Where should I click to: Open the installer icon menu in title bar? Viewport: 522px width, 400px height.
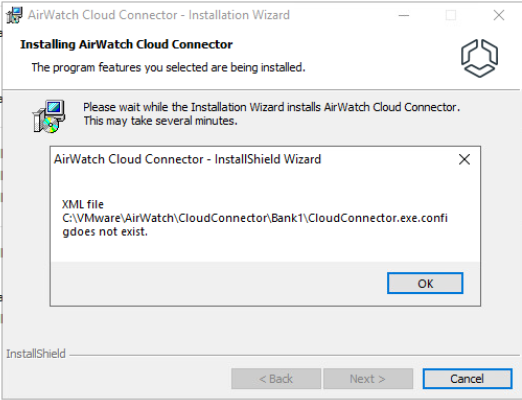[14, 15]
